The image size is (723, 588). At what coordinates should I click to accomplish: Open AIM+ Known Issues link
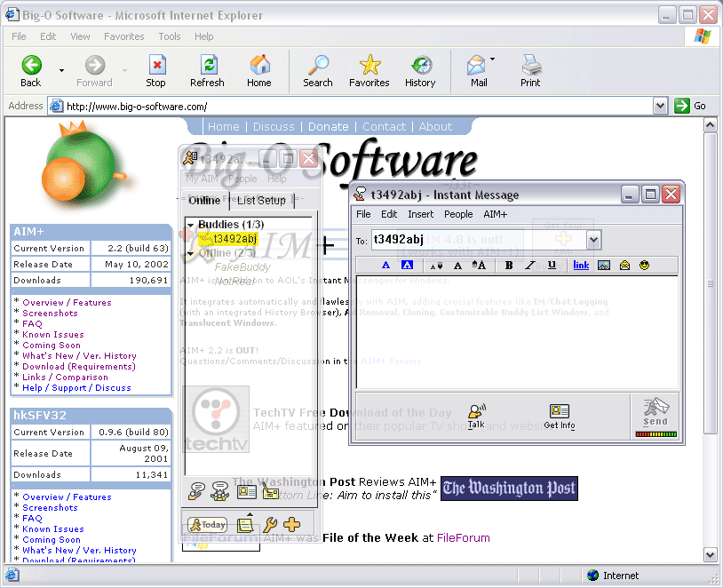click(x=53, y=334)
